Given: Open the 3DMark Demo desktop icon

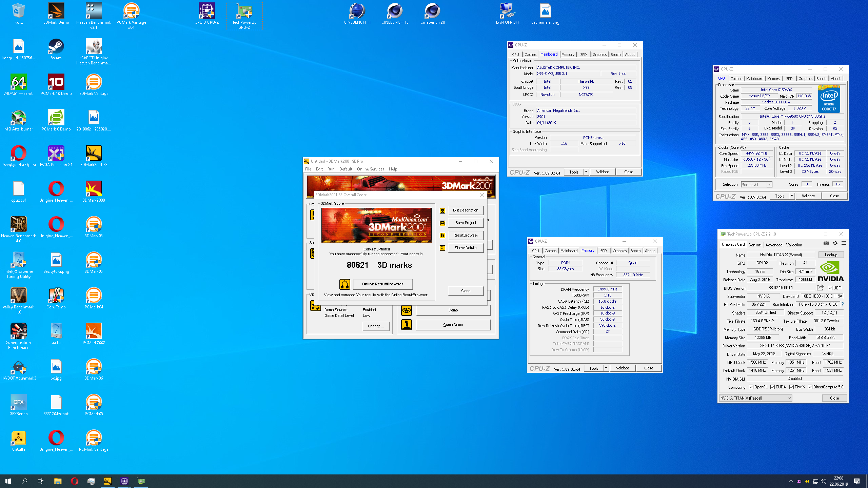Looking at the screenshot, I should coord(56,14).
